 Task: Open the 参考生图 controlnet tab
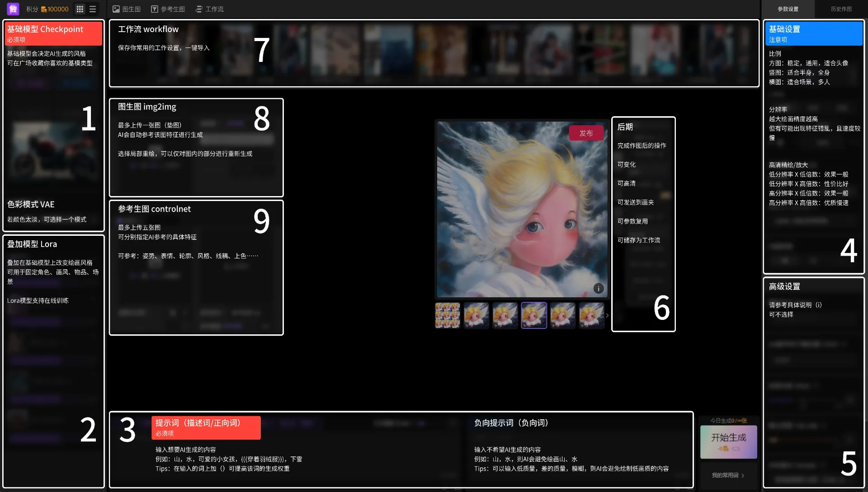[x=168, y=9]
